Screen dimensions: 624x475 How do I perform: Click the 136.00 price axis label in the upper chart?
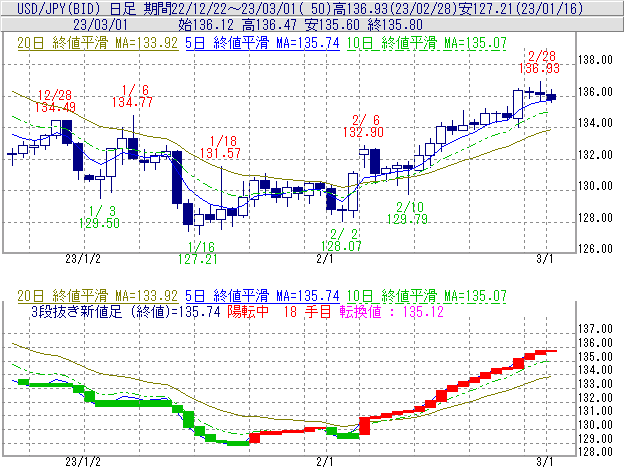click(595, 92)
